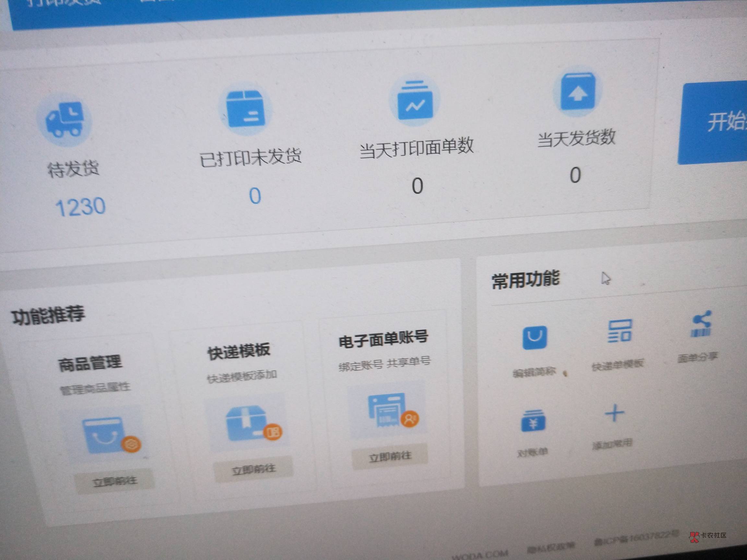Click the 已打印未发货 label
Image resolution: width=747 pixels, height=560 pixels.
point(250,157)
